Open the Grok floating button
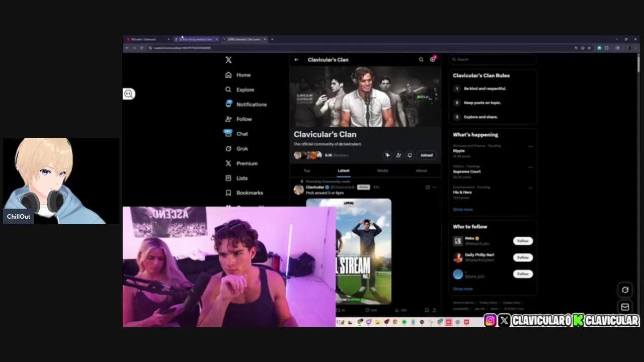This screenshot has height=362, width=644. click(625, 290)
